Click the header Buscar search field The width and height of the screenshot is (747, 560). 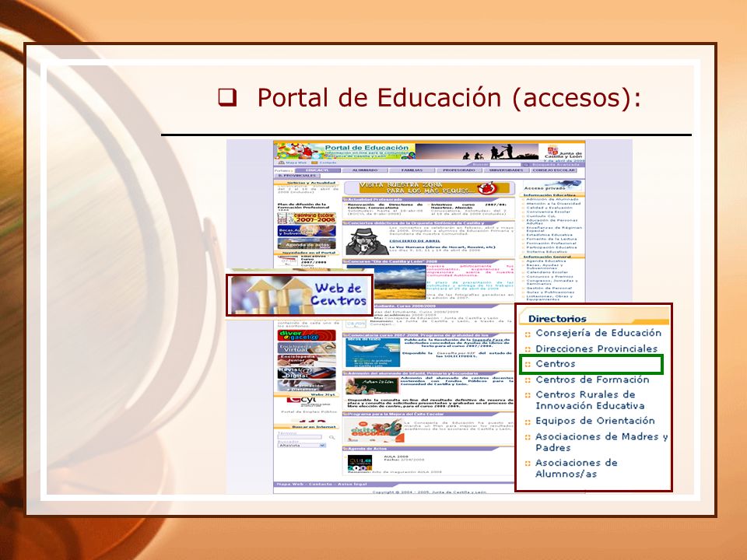tap(506, 165)
